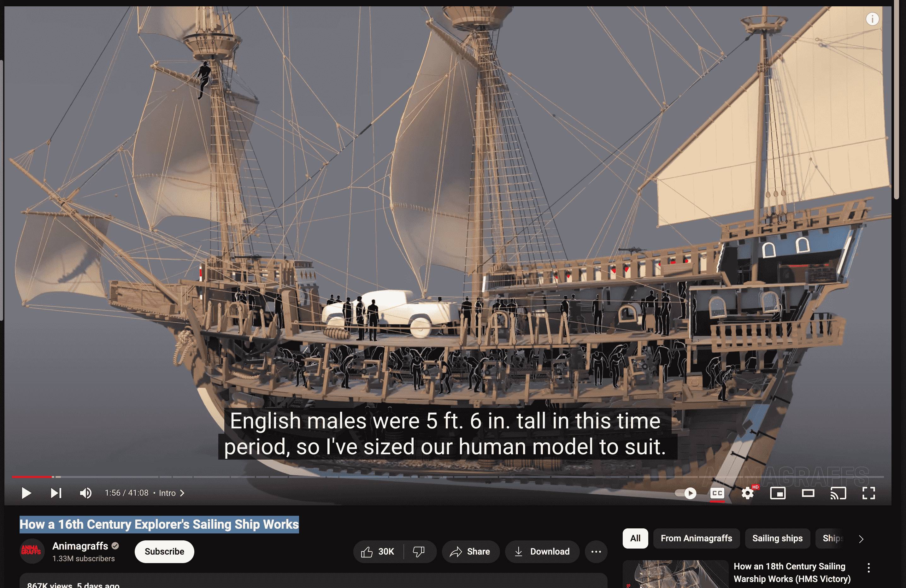The width and height of the screenshot is (906, 588).
Task: Download the video
Action: click(542, 551)
